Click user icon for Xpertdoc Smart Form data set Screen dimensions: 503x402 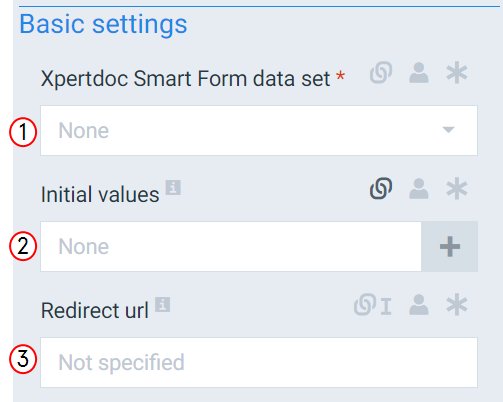(x=419, y=73)
